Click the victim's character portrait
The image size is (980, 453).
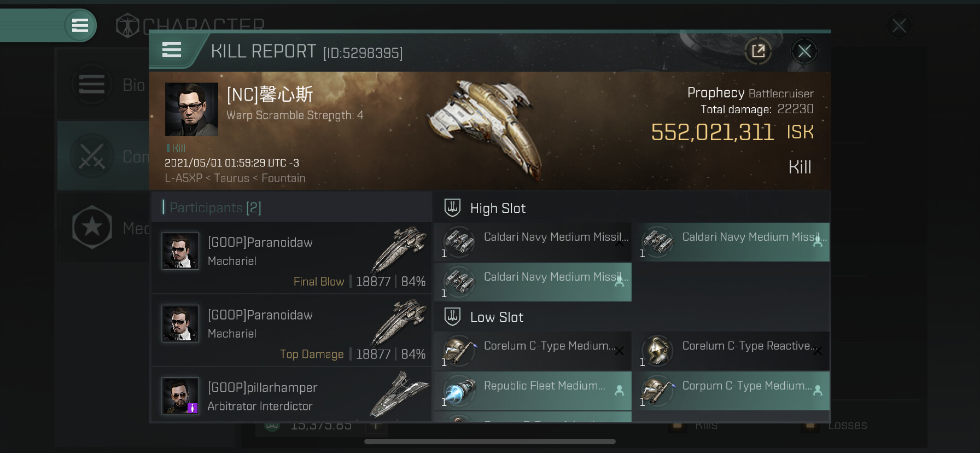191,109
